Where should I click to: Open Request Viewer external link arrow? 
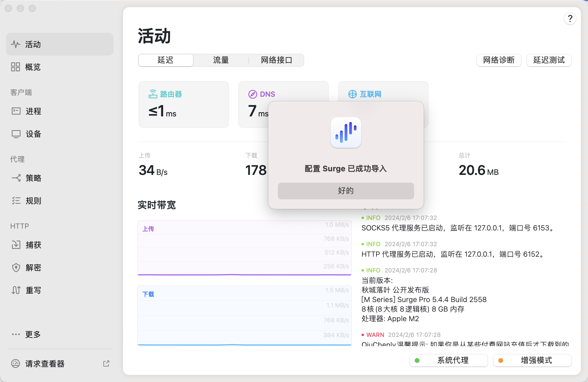106,363
